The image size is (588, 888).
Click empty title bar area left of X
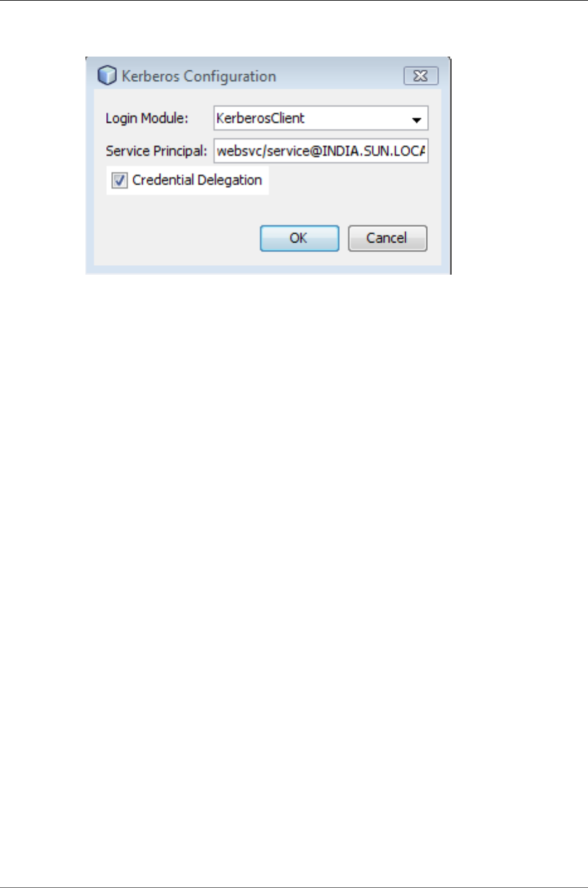click(x=339, y=76)
